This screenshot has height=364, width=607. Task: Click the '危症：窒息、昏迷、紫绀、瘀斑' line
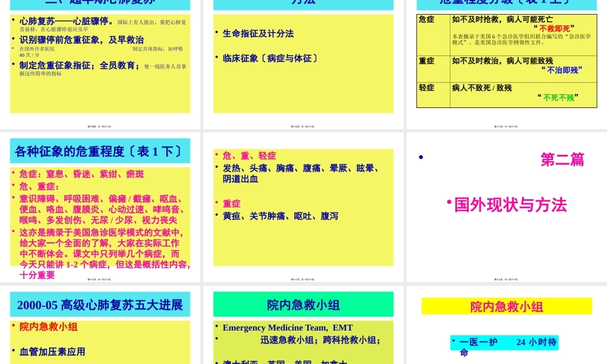pos(81,174)
